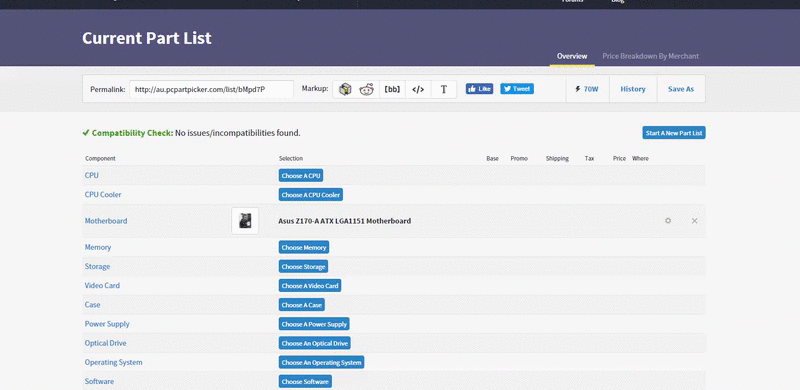
Task: Click Start A New Part List
Action: tap(673, 133)
